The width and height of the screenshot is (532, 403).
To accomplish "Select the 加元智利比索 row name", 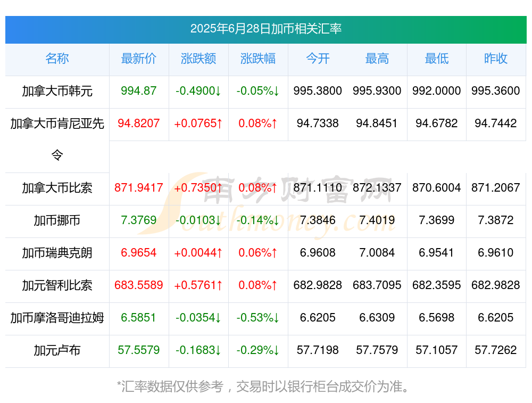I will [x=57, y=285].
